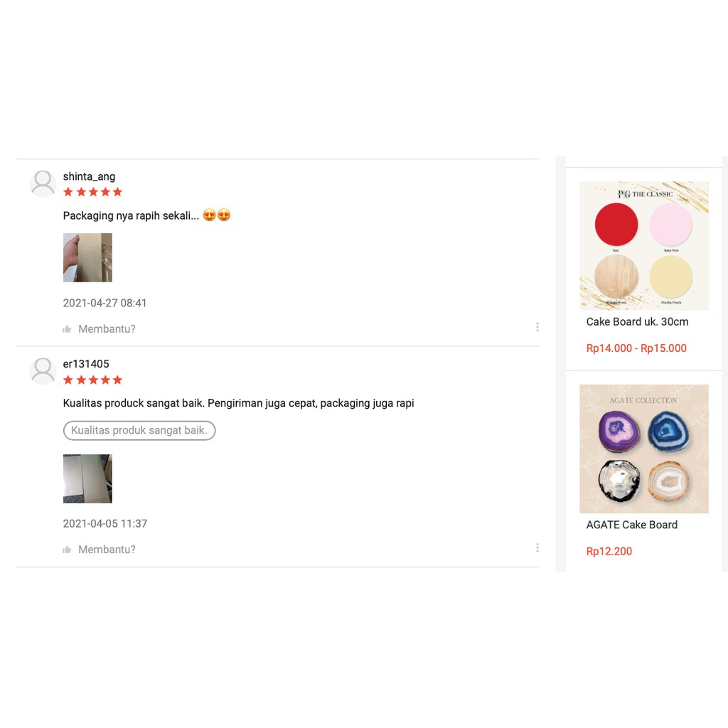Open three-dot menu on shinta_ang's review
The height and width of the screenshot is (728, 728).
click(537, 327)
